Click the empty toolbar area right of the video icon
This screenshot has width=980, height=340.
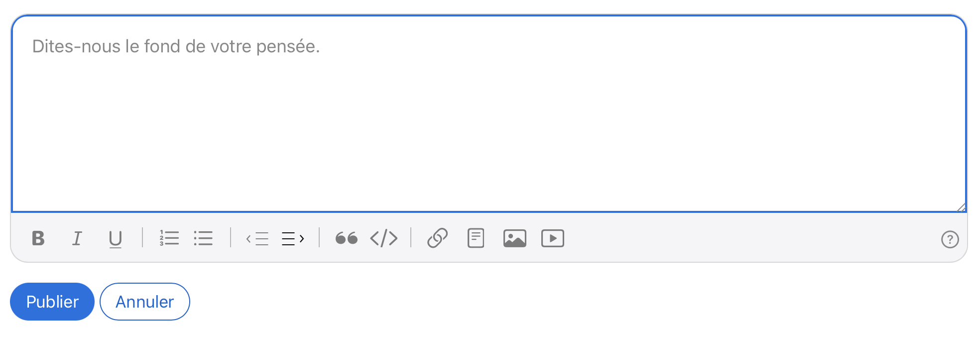click(747, 238)
